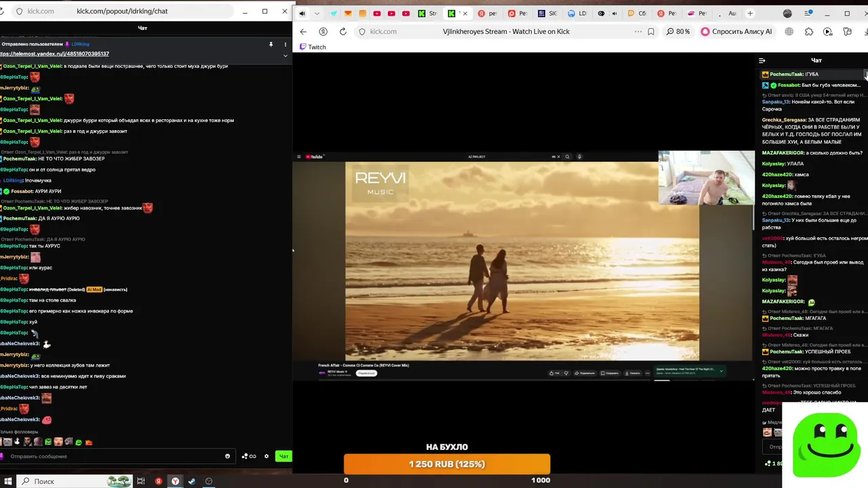Open Steam from the taskbar
Image resolution: width=868 pixels, height=488 pixels.
192,481
